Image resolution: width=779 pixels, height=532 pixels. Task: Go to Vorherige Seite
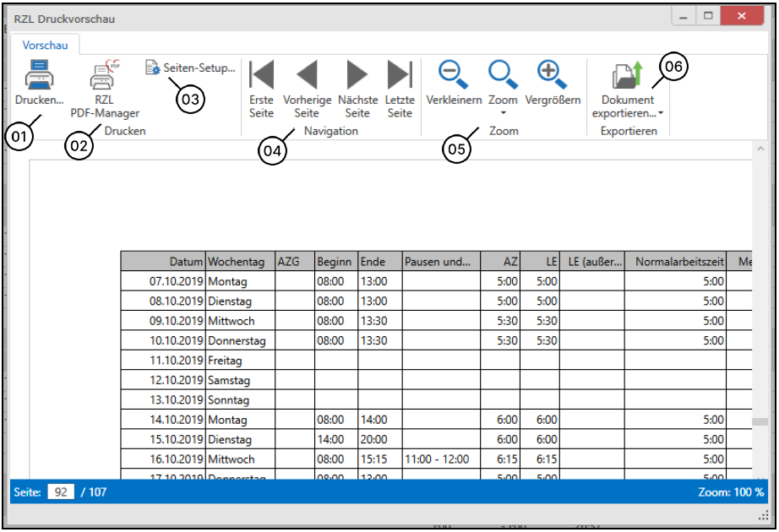pyautogui.click(x=306, y=75)
